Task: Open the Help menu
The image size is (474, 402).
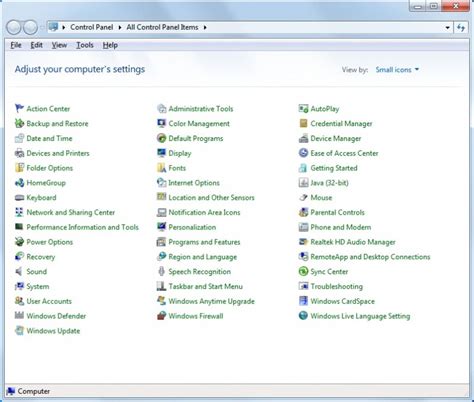Action: [110, 45]
